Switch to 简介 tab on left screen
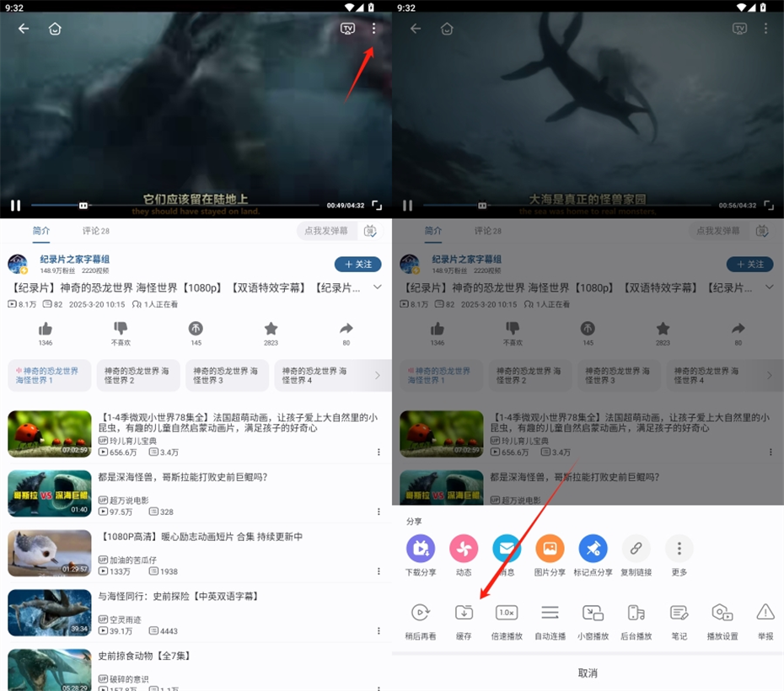784x691 pixels. [41, 230]
